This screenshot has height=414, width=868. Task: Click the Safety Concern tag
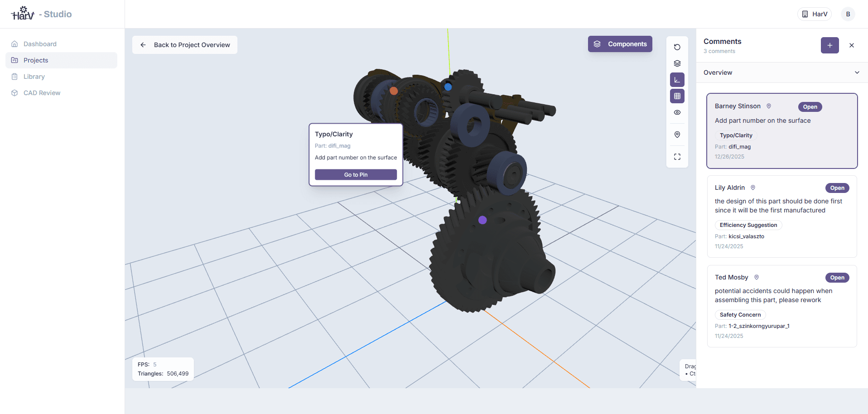(x=740, y=315)
